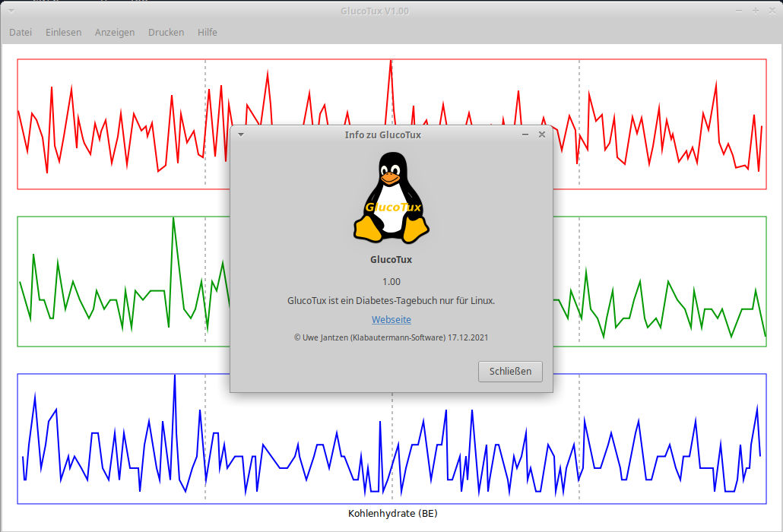Viewport: 783px width, 532px height.
Task: Open the Drucken menu
Action: click(x=166, y=33)
